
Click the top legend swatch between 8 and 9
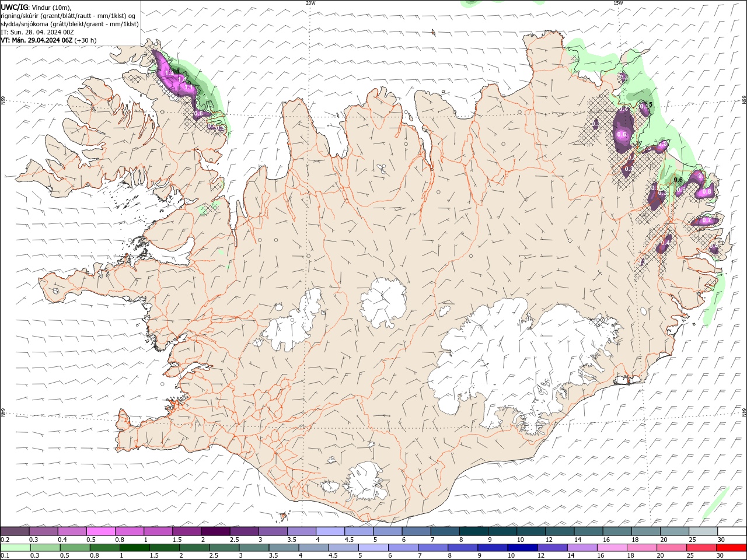(473, 531)
